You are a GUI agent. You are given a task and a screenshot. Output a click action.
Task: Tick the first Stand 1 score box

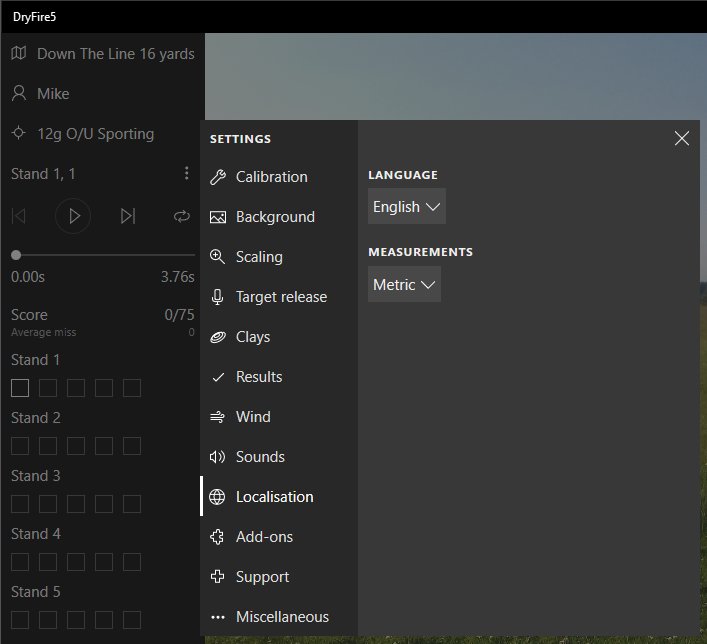point(20,388)
